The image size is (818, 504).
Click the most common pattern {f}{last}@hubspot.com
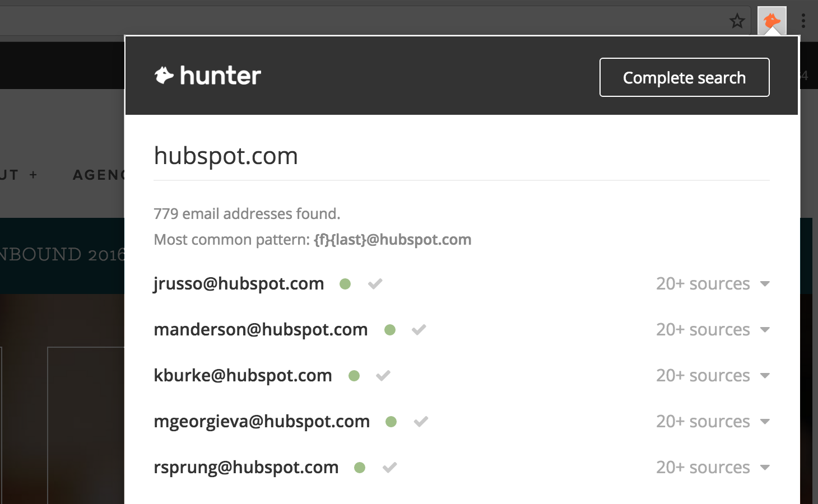[392, 240]
